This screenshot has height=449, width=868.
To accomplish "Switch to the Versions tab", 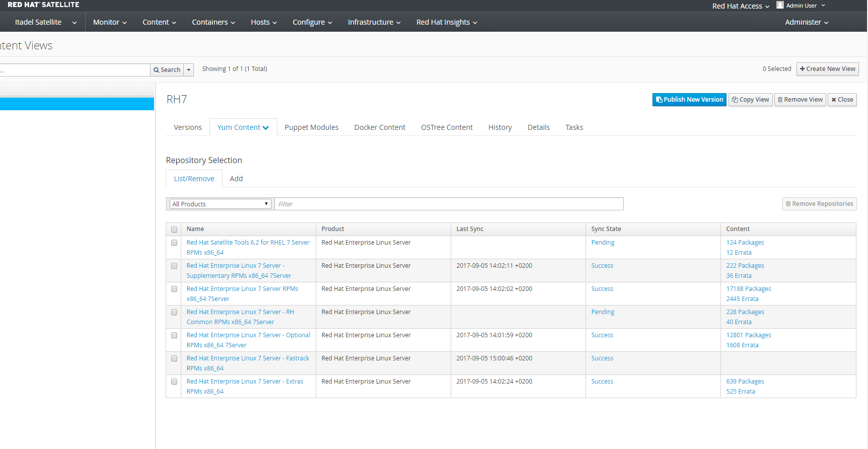I will click(188, 127).
